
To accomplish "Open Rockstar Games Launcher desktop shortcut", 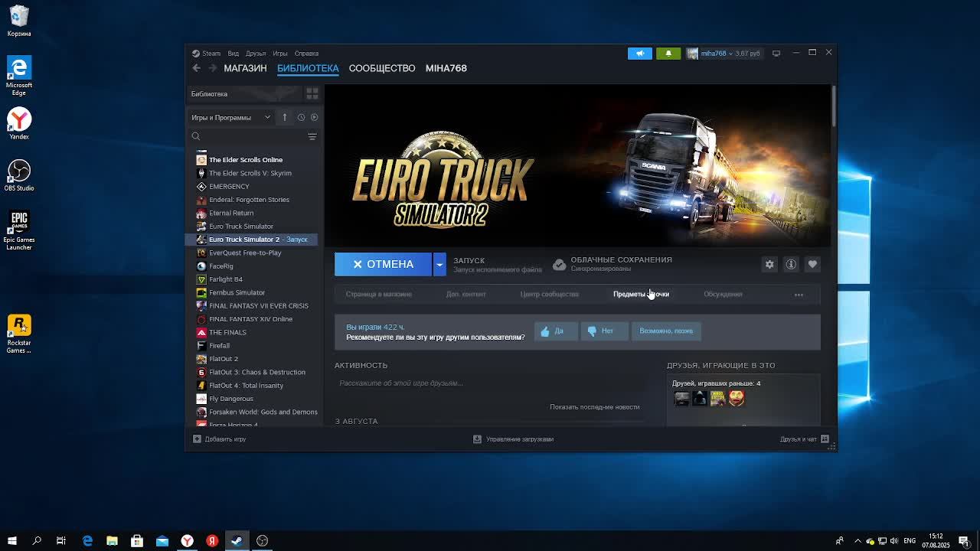I will tap(19, 334).
